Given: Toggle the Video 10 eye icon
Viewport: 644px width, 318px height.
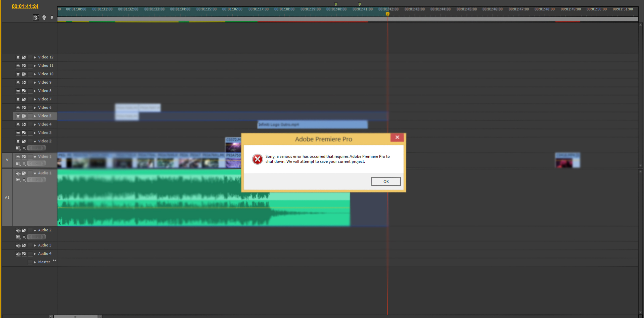Looking at the screenshot, I should (18, 74).
